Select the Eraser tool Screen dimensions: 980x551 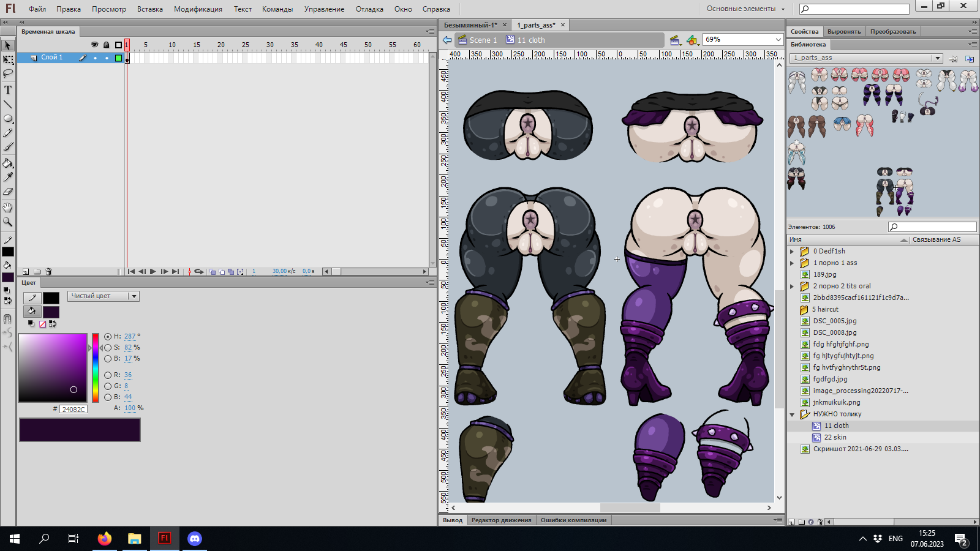click(x=8, y=191)
